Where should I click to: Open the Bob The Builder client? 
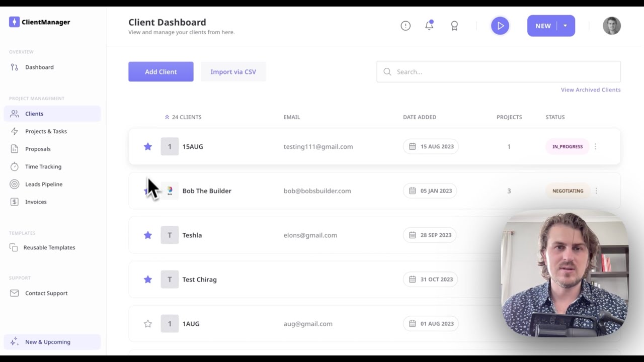pyautogui.click(x=207, y=191)
